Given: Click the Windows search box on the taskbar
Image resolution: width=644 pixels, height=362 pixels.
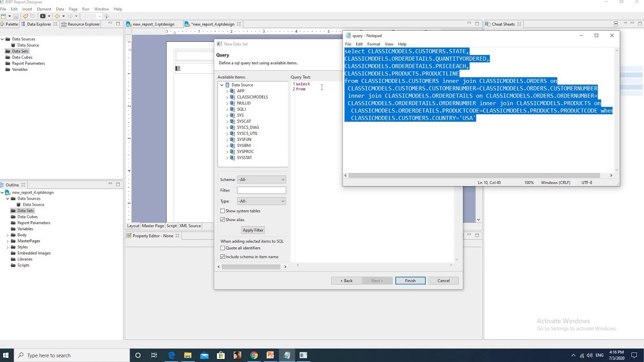Looking at the screenshot, I should (72, 355).
